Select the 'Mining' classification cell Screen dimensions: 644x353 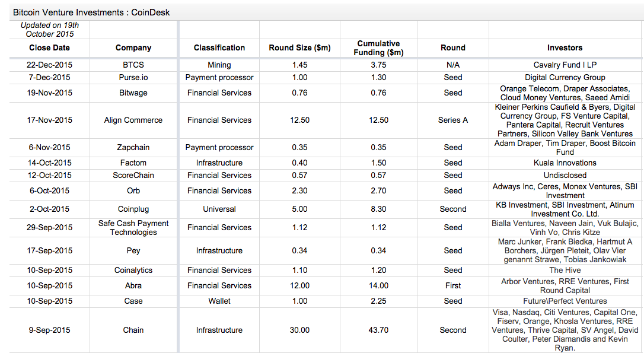[x=219, y=65]
